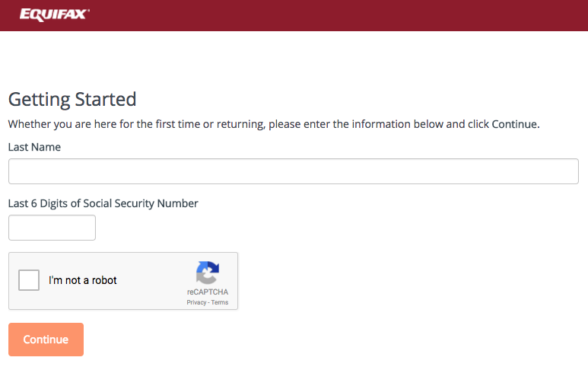588x370 pixels.
Task: Click the word Continue in the instructions sentence
Action: tap(514, 124)
